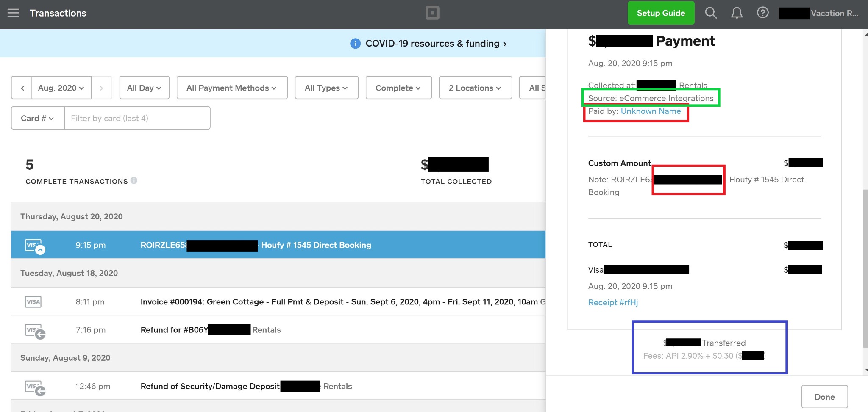Open search with the magnifier icon
868x412 pixels.
click(711, 13)
